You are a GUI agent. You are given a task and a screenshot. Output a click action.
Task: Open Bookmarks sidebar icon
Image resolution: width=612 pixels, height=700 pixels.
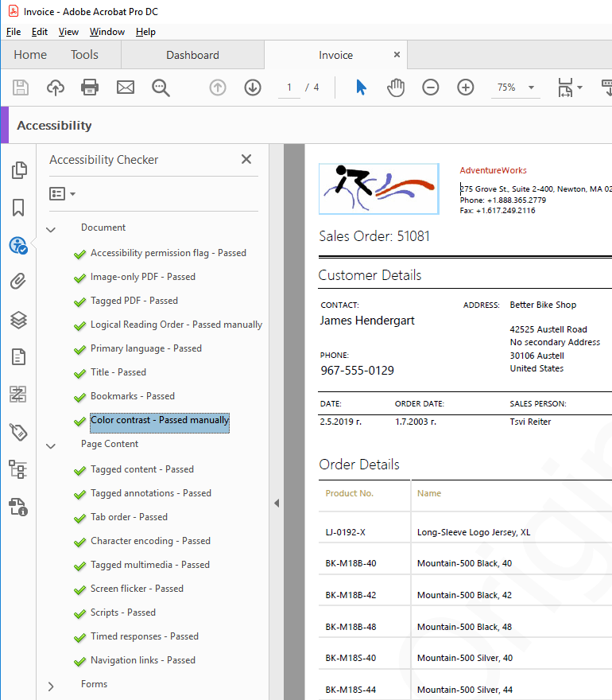[18, 208]
